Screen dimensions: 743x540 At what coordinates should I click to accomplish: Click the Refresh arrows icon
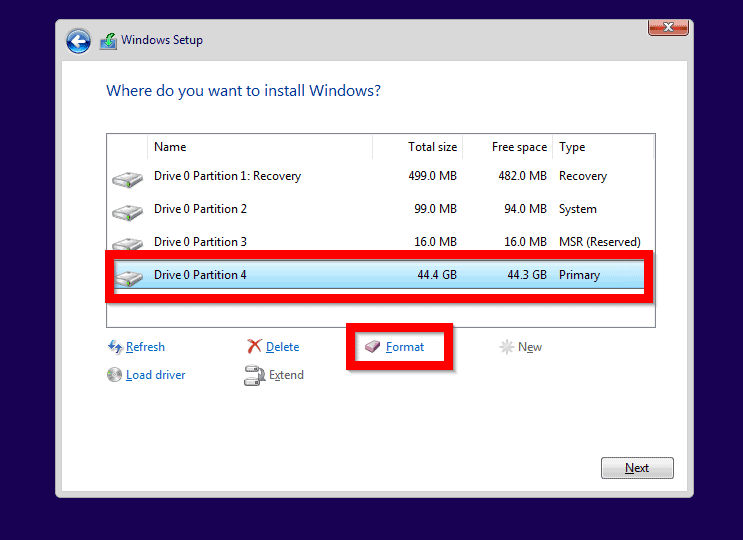point(115,347)
